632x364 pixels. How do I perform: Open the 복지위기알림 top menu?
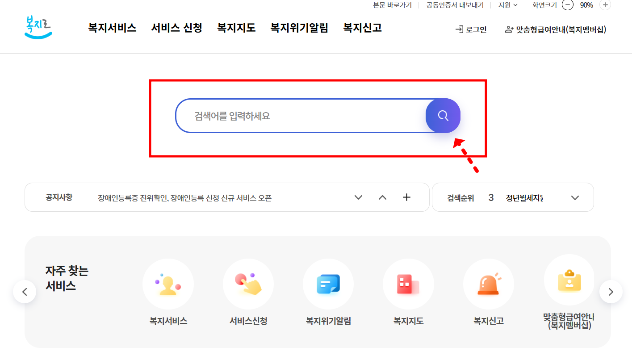point(299,28)
